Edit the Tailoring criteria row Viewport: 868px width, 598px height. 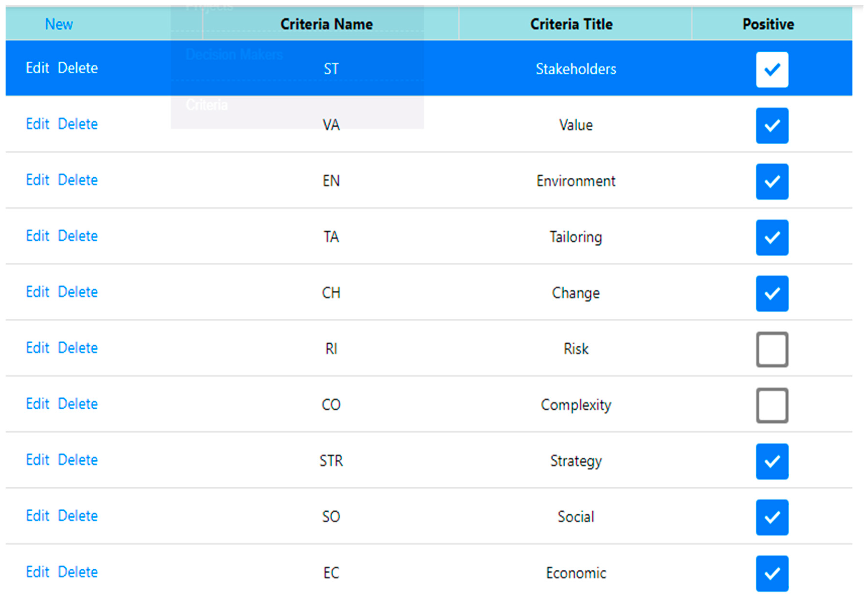[x=38, y=236]
